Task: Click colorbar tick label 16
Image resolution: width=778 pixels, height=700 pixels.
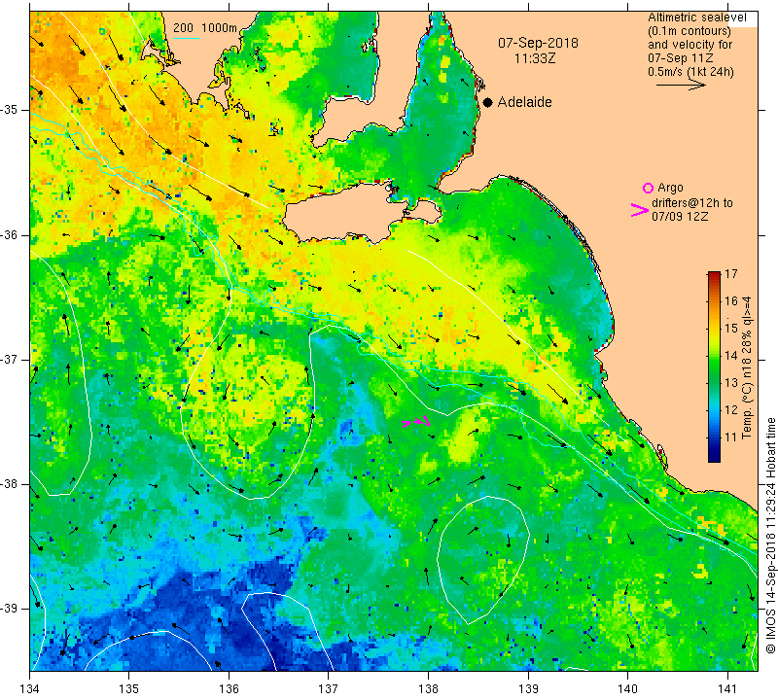Action: coord(731,301)
